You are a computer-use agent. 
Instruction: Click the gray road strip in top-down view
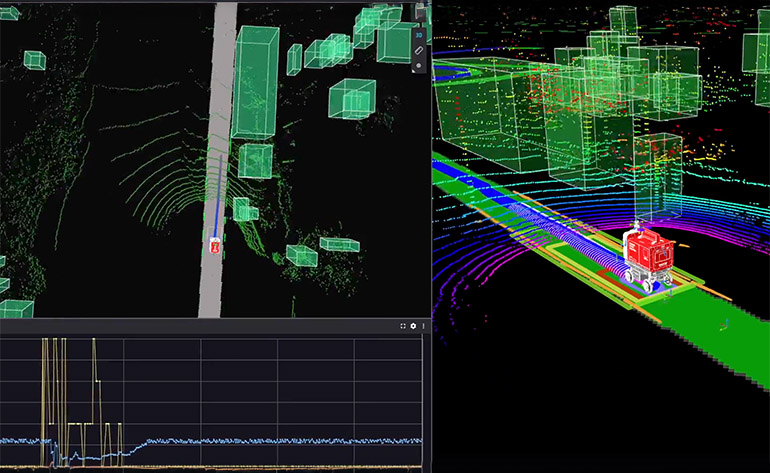pos(208,290)
